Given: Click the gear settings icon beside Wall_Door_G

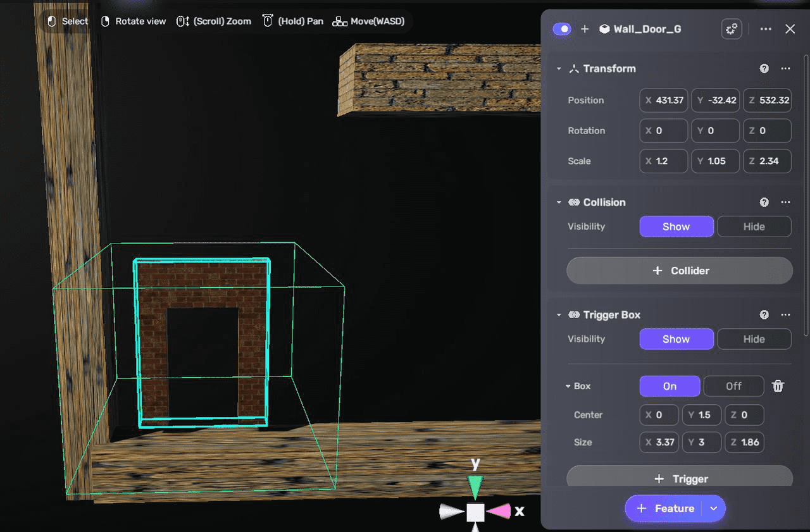Looking at the screenshot, I should click(732, 29).
